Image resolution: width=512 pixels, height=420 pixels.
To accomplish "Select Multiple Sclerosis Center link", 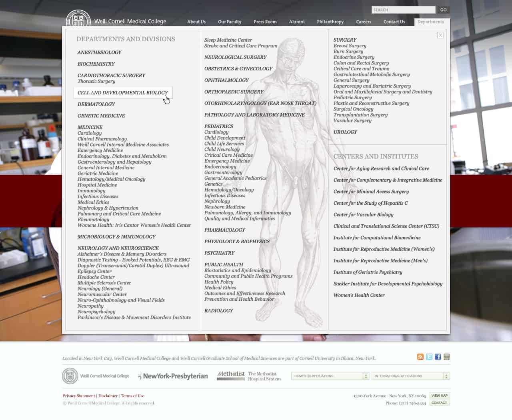I will (x=104, y=283).
